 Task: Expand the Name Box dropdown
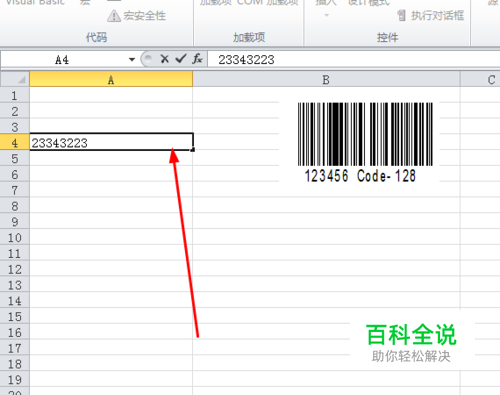click(x=132, y=60)
